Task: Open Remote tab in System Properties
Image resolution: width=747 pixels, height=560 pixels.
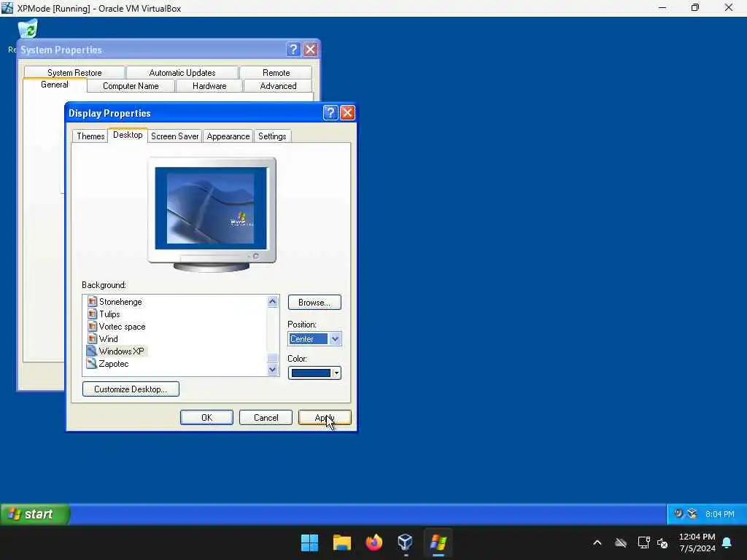Action: tap(276, 72)
